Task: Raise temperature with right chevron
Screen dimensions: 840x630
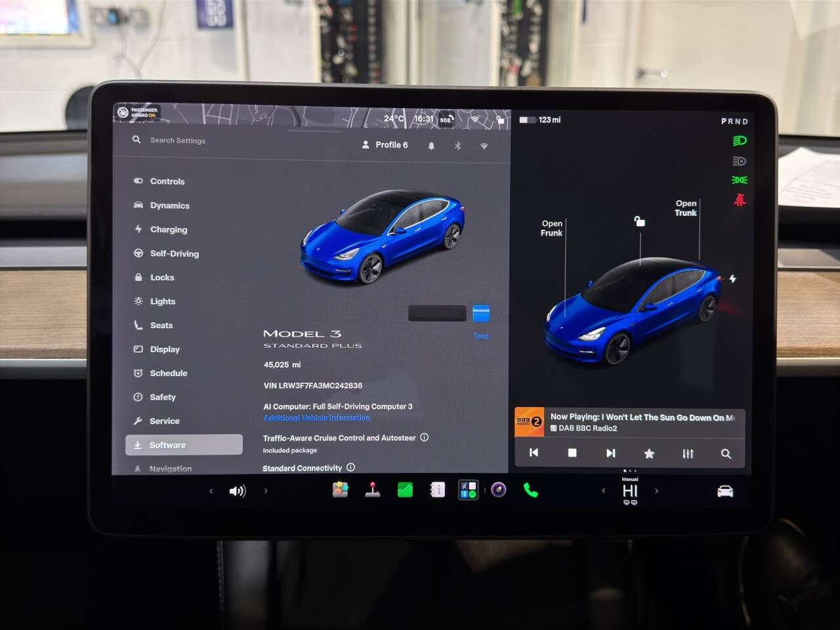Action: click(x=656, y=490)
